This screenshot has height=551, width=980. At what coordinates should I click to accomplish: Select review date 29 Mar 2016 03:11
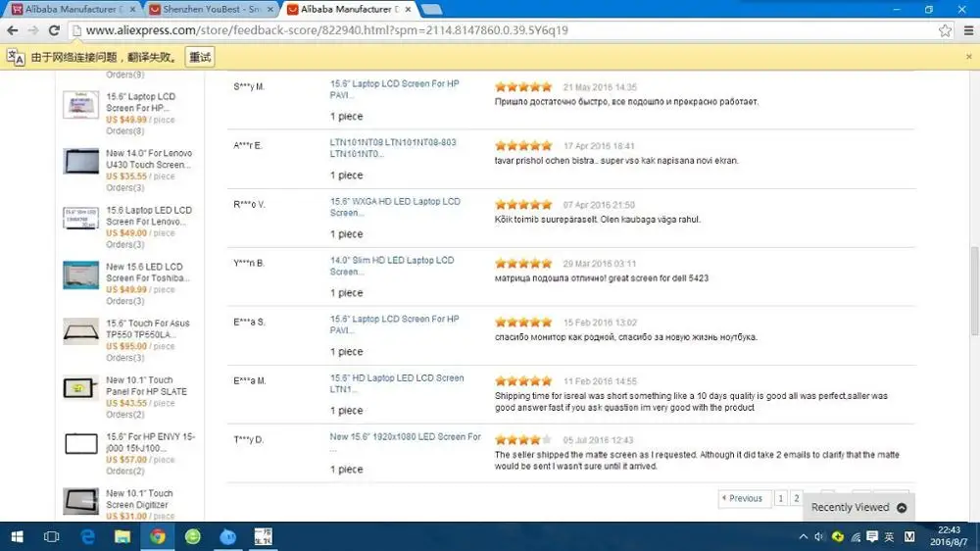pyautogui.click(x=600, y=264)
